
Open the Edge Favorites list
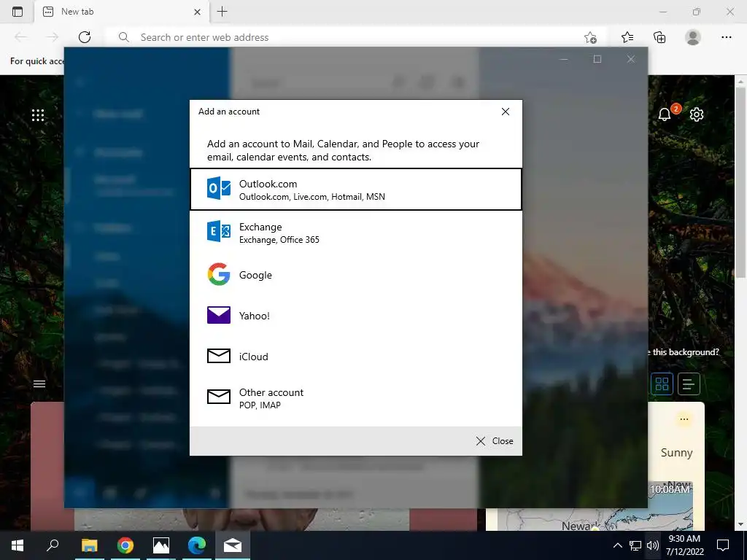627,37
